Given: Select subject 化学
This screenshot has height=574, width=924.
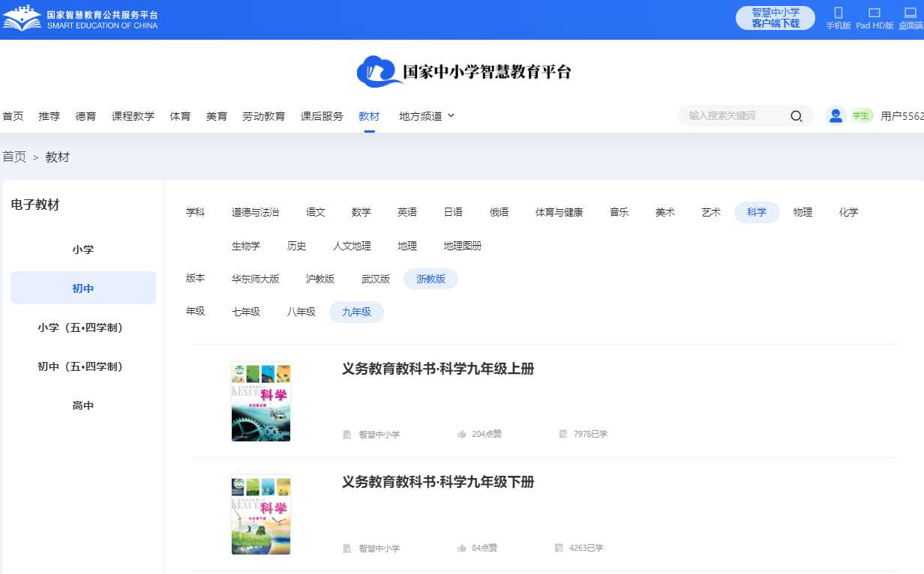Looking at the screenshot, I should (848, 212).
